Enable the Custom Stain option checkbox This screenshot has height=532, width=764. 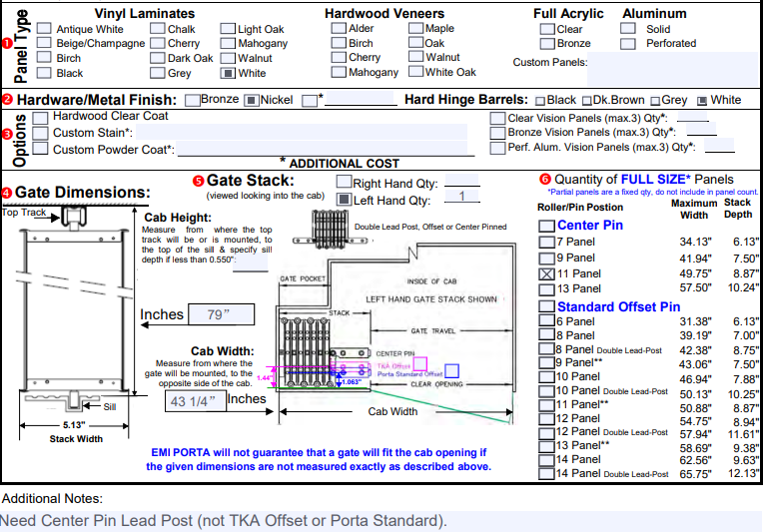40,133
